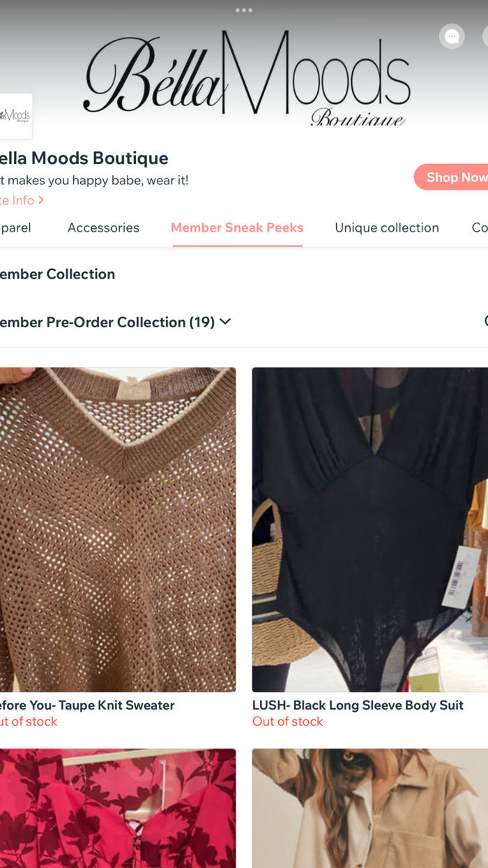Open the search icon beside the Pre-Order Collection heading
Screen dimensions: 488x868
click(x=485, y=322)
